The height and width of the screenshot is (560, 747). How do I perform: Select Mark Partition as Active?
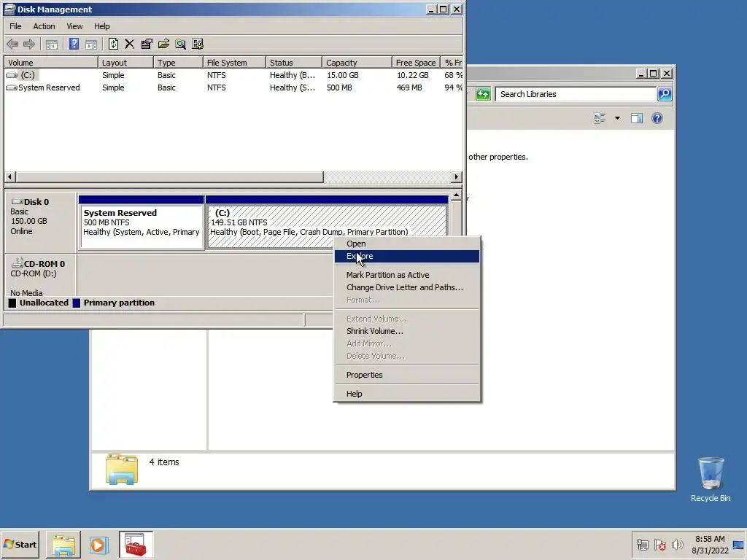(x=407, y=275)
